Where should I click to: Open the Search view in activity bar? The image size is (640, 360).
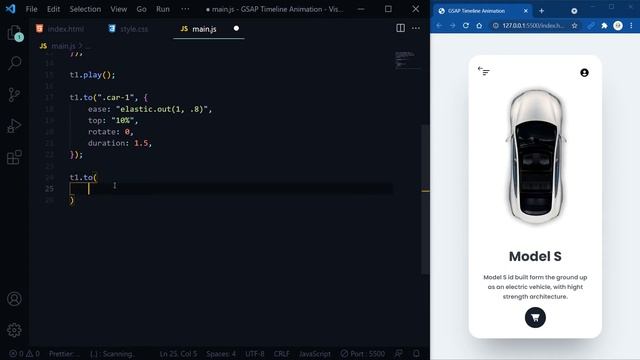[14, 63]
